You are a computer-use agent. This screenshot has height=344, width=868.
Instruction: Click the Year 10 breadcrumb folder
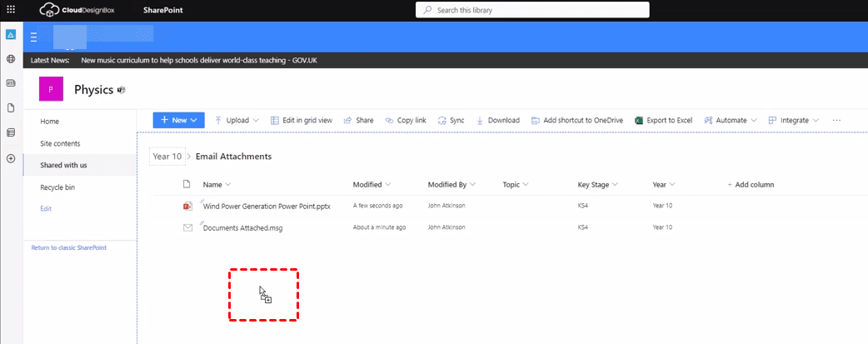tap(166, 157)
